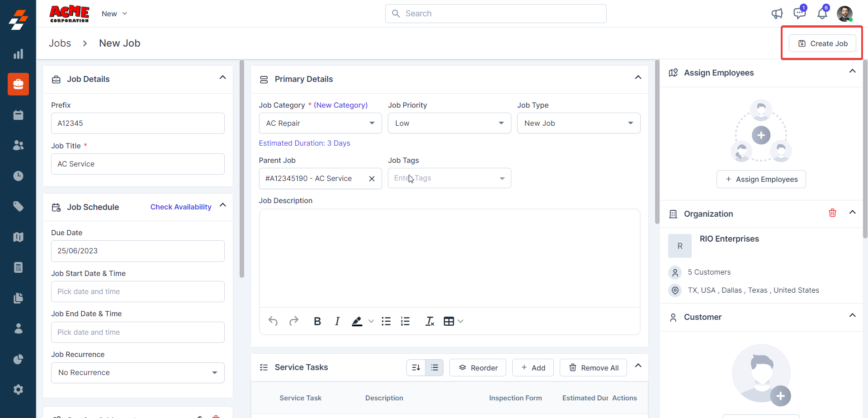Screen dimensions: 868x418
Task: Collapse the Primary Details section
Action: point(638,78)
